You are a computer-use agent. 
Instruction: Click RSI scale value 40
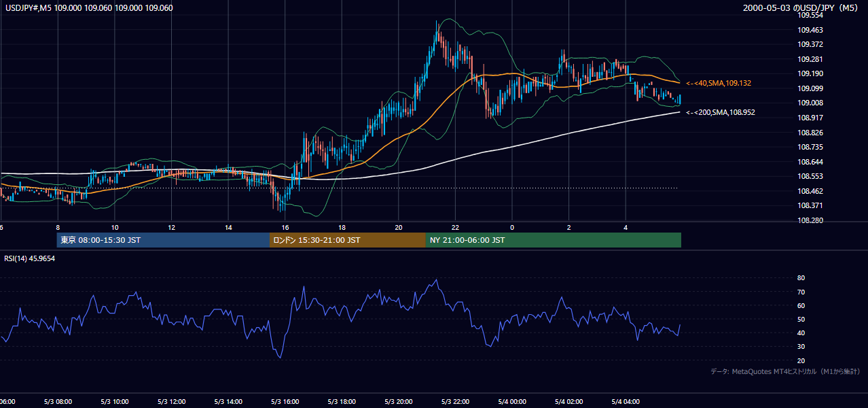[x=801, y=333]
